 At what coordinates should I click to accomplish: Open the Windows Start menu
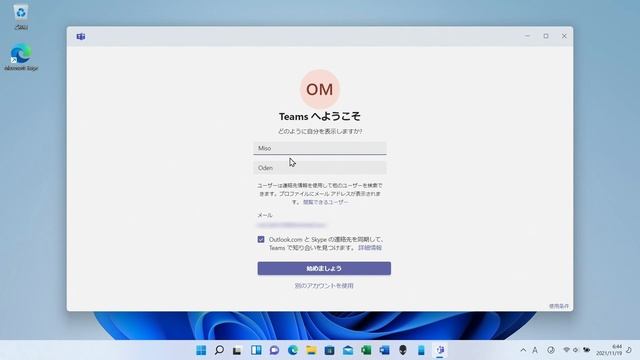pos(201,350)
